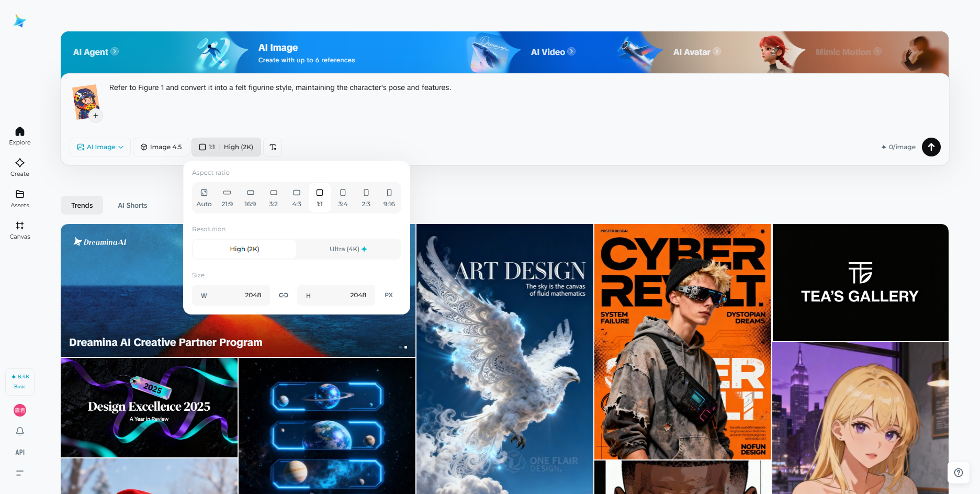Open the reference image thumbnail

coord(85,102)
